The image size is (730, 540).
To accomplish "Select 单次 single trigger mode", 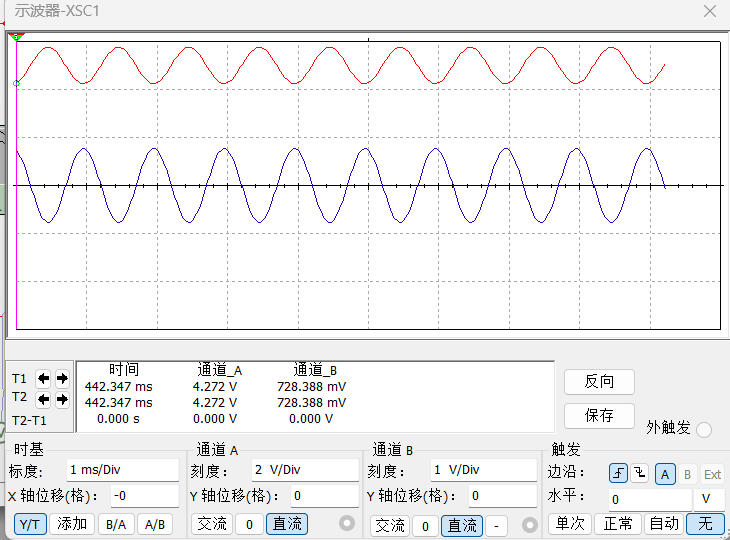I will [x=570, y=524].
